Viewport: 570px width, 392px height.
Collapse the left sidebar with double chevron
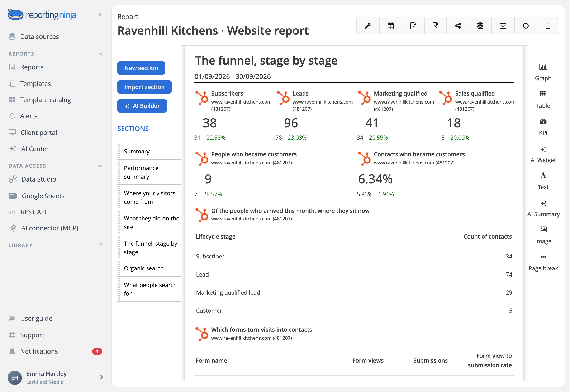pos(100,14)
